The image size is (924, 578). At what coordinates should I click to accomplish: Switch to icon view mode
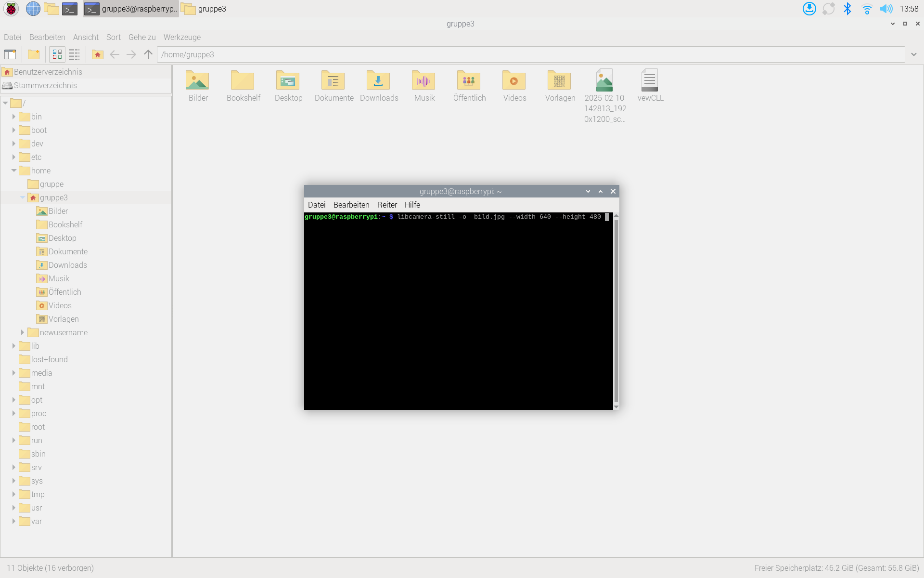[x=57, y=54]
